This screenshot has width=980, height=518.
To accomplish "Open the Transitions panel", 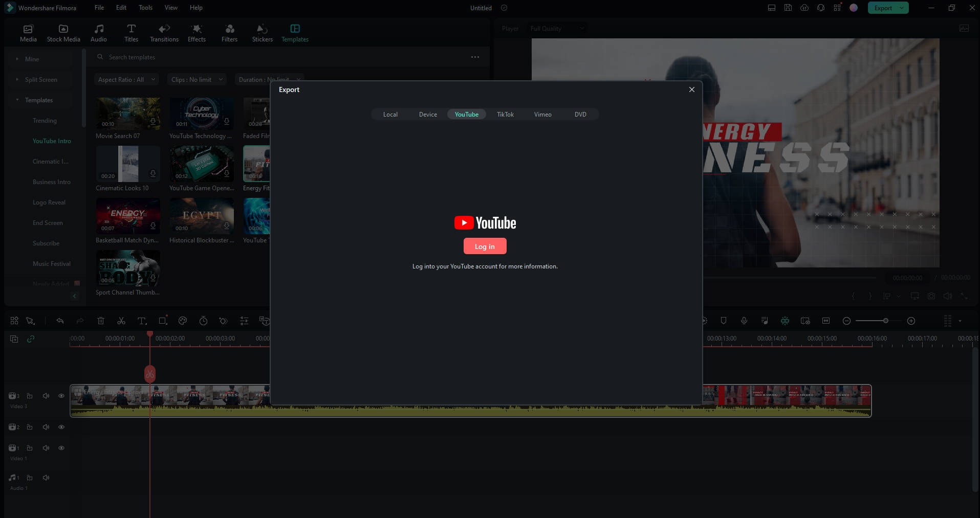I will [x=164, y=33].
